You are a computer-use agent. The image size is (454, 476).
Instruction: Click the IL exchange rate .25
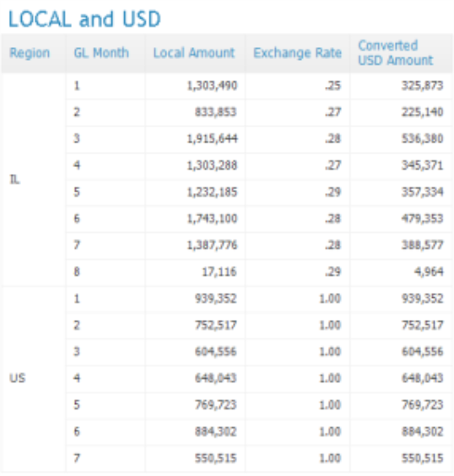(x=332, y=85)
